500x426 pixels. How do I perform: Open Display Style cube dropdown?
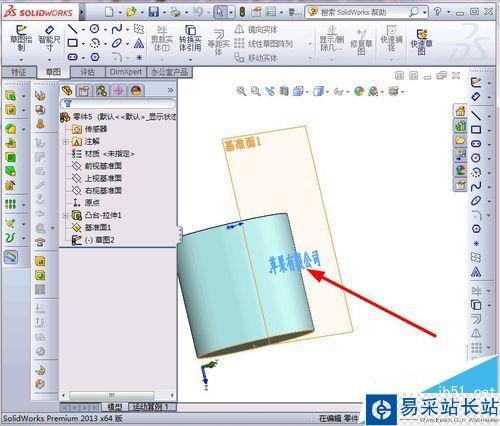click(x=328, y=92)
